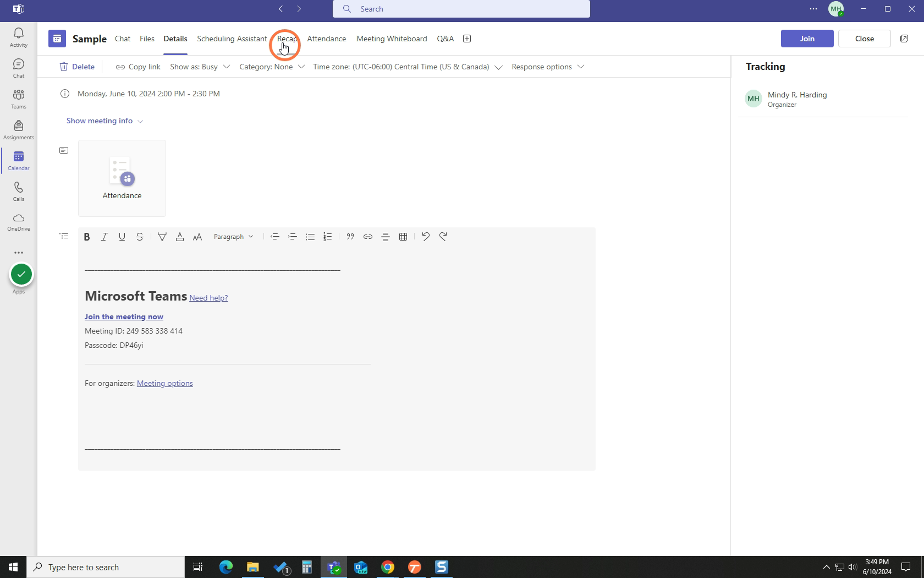The height and width of the screenshot is (578, 924).
Task: Toggle bold formatting
Action: tap(87, 237)
